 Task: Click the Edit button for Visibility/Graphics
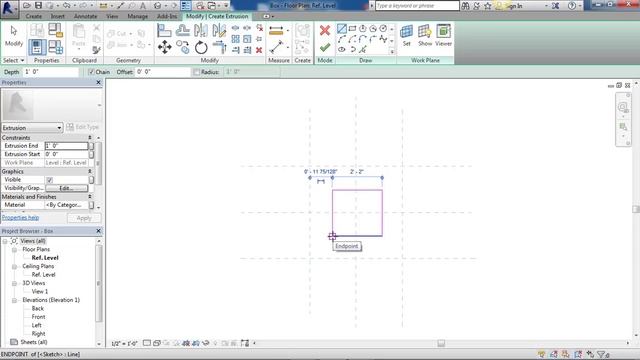(67, 188)
